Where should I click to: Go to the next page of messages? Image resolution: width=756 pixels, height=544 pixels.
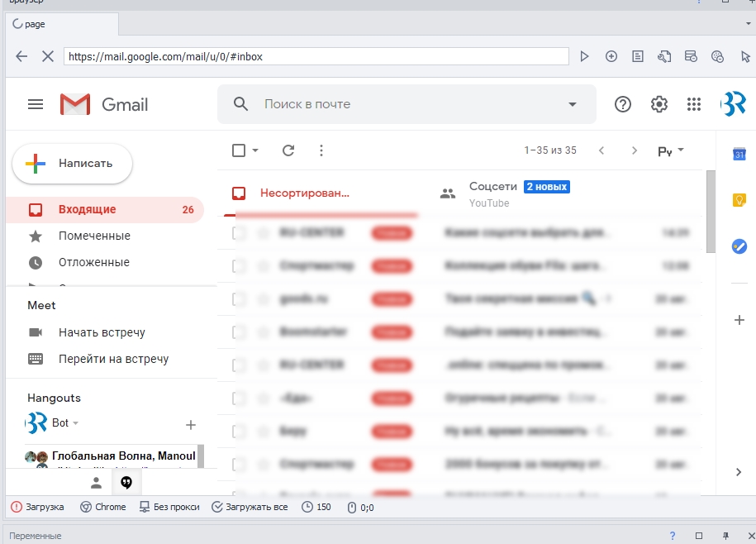(x=635, y=150)
